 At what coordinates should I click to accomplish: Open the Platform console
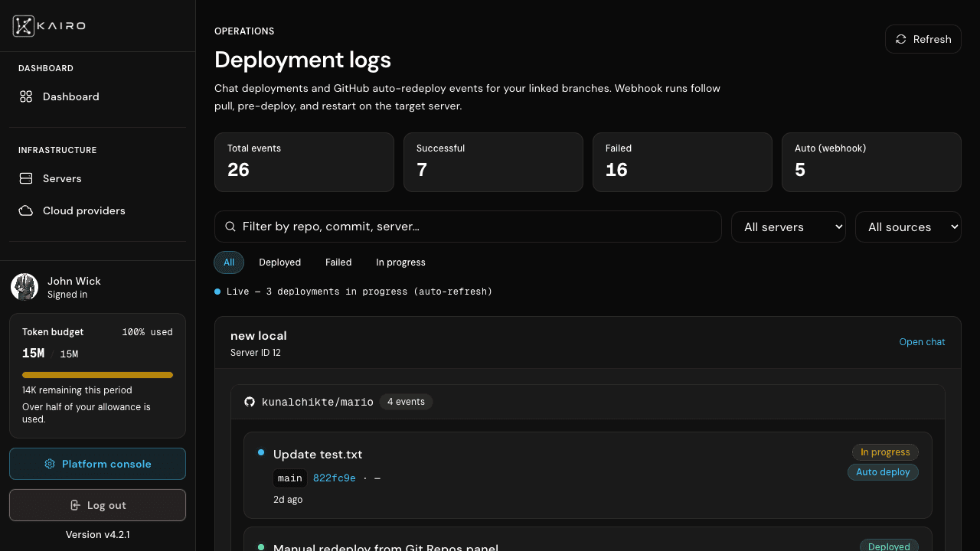[98, 464]
